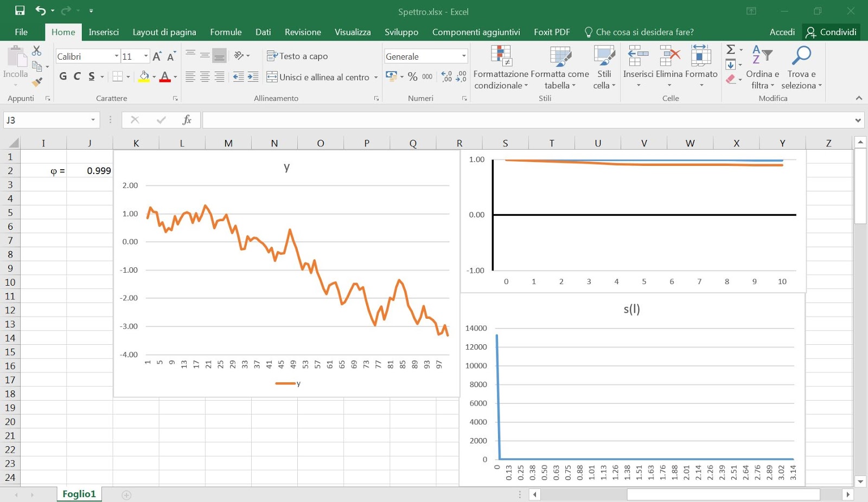This screenshot has height=502, width=868.
Task: Apply the thousands separator style (000)
Action: point(427,76)
